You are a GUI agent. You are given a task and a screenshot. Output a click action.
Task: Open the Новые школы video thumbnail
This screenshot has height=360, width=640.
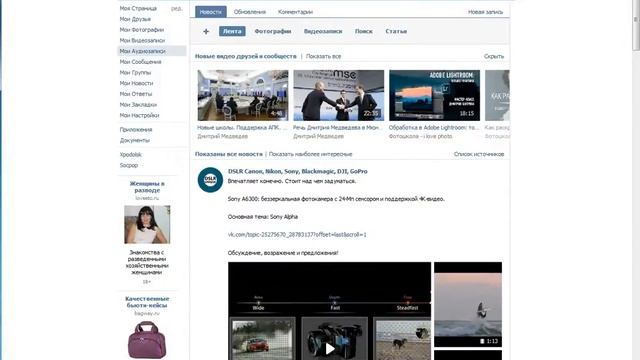click(243, 95)
